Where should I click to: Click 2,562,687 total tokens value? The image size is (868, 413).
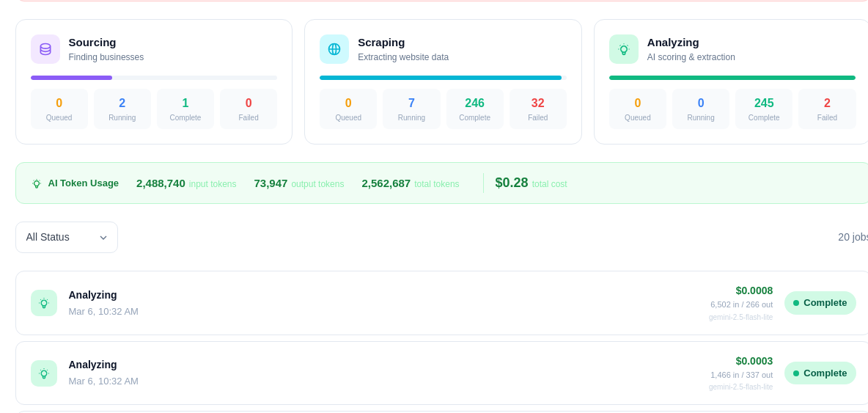coord(386,183)
